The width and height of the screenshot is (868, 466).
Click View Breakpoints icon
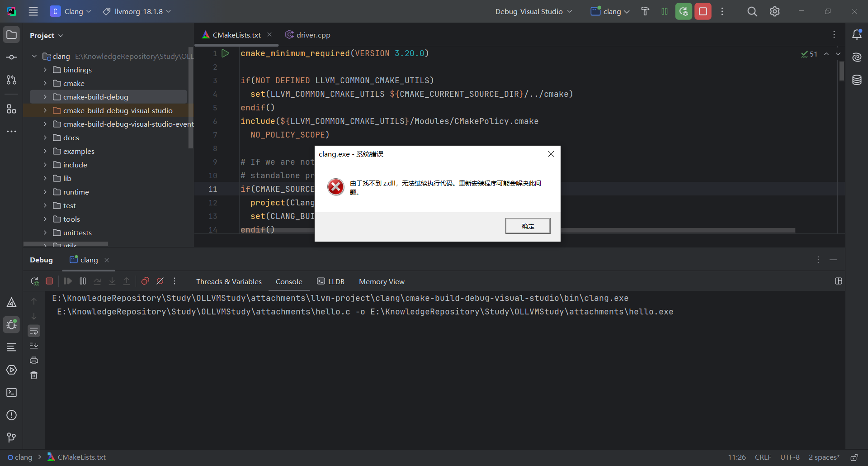(x=145, y=281)
